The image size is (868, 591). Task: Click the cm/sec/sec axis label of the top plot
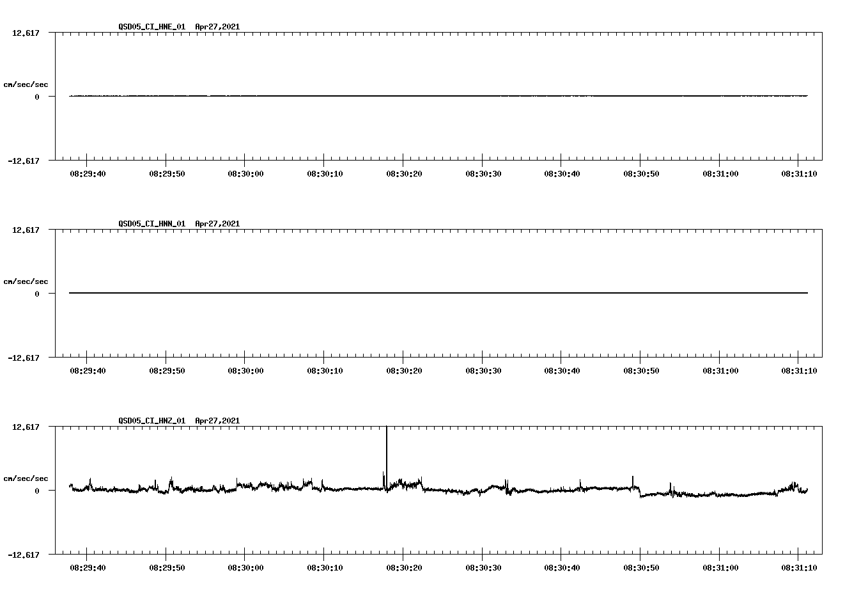click(26, 83)
